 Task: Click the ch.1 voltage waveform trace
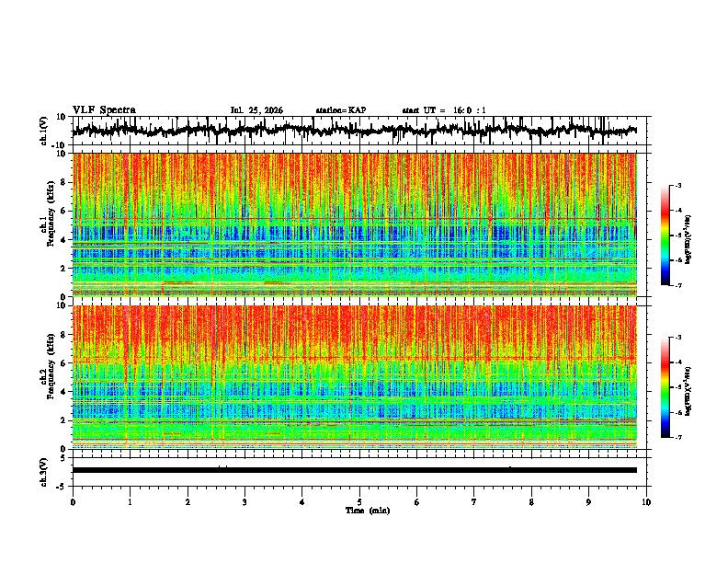click(354, 131)
